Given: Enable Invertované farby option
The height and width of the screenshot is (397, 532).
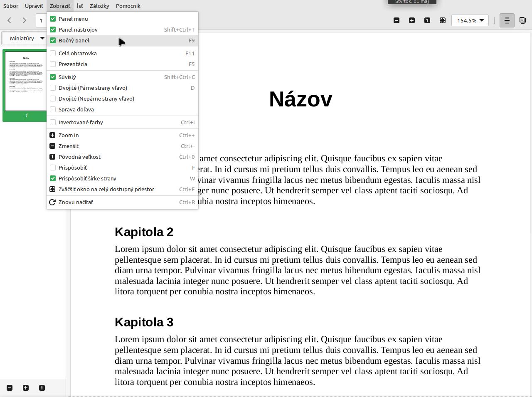Looking at the screenshot, I should [122, 122].
